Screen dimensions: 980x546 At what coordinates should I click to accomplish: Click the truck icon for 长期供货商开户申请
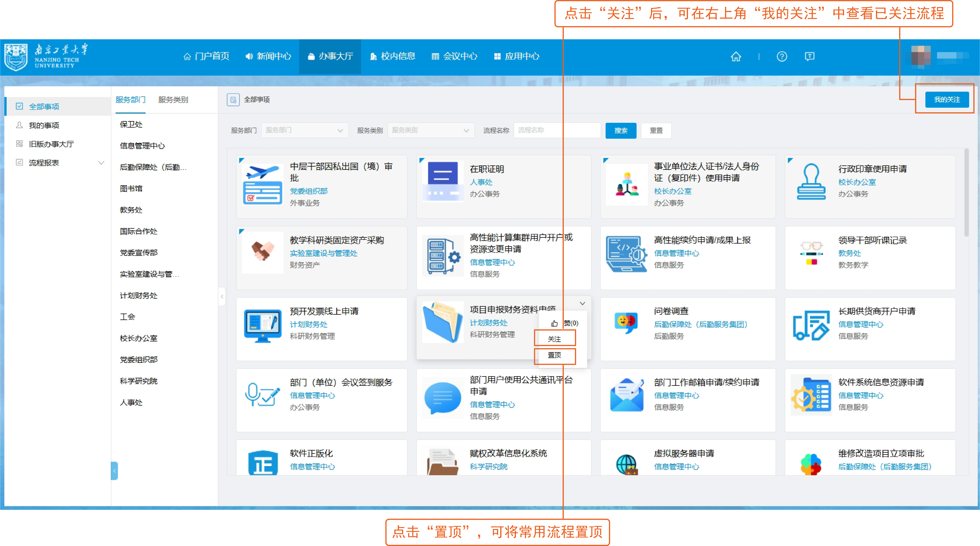pyautogui.click(x=811, y=326)
